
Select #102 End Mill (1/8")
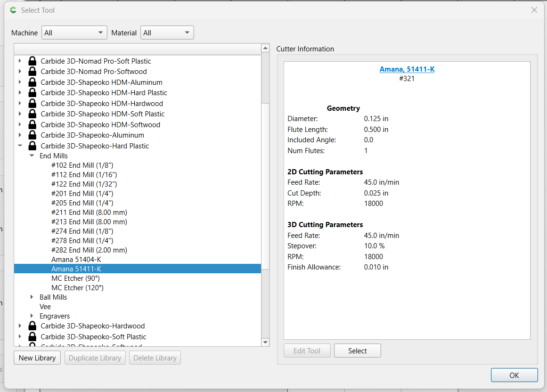click(x=82, y=165)
